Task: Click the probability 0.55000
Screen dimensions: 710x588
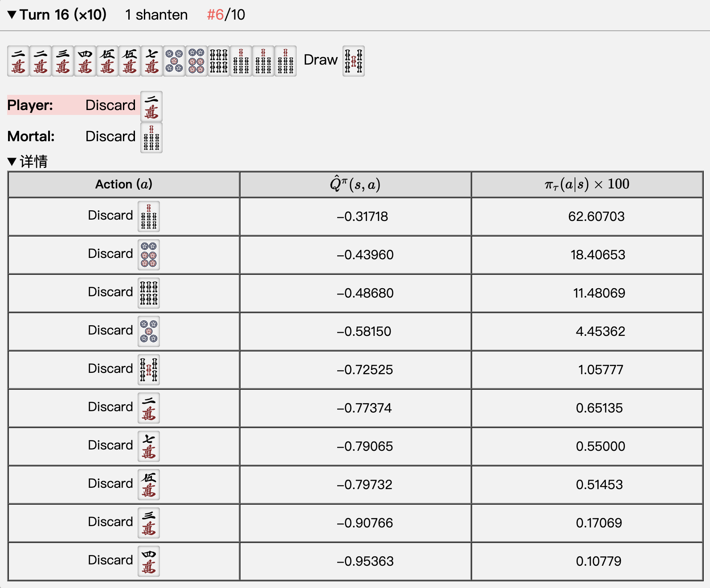Action: [x=600, y=446]
